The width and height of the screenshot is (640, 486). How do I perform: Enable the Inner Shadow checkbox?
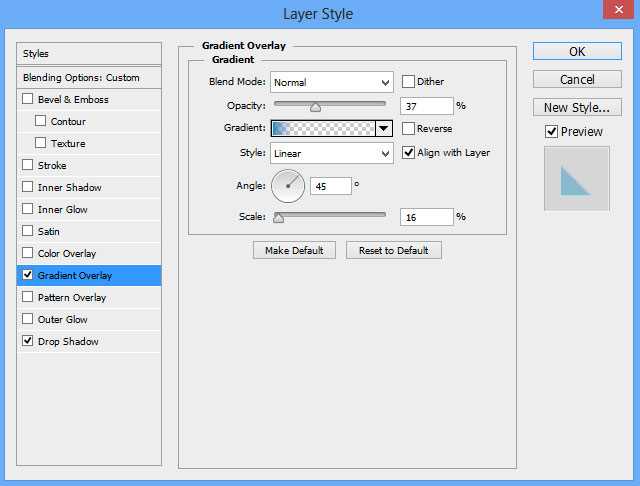click(27, 187)
